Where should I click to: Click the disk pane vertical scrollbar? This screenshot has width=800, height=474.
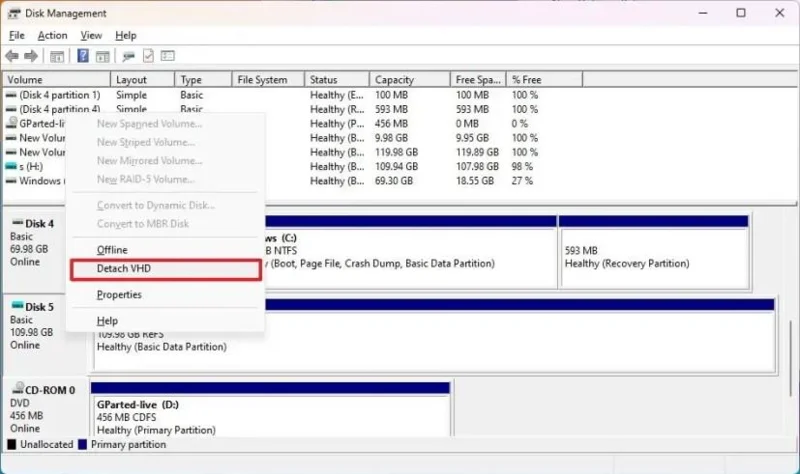point(791,357)
